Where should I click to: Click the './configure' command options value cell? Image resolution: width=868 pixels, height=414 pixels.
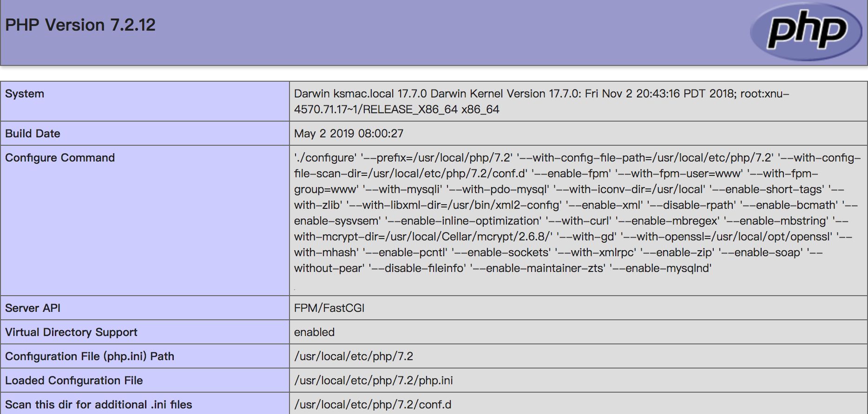click(x=578, y=220)
